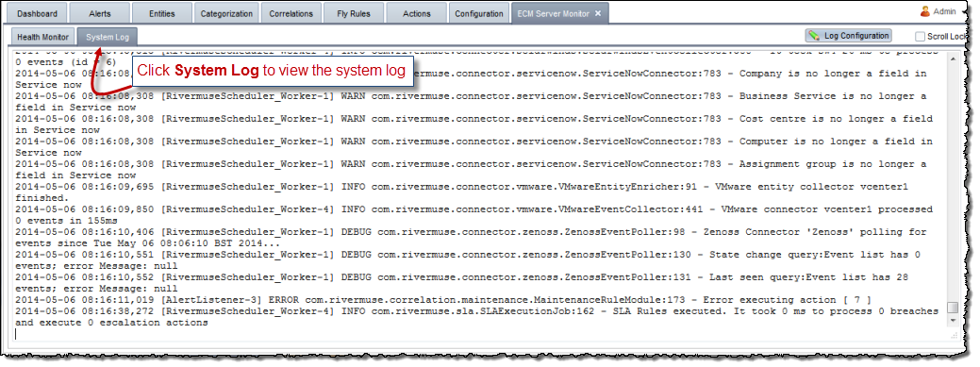Switch to the Health Monitor sub-tab

[x=43, y=37]
